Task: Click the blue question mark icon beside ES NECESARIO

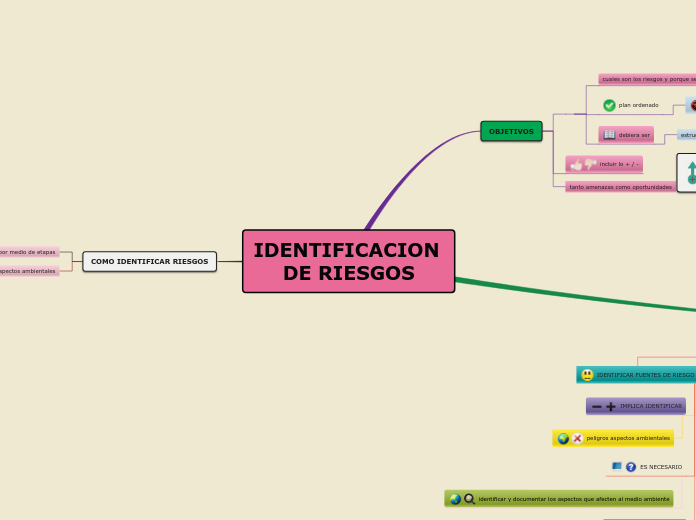Action: tap(631, 467)
